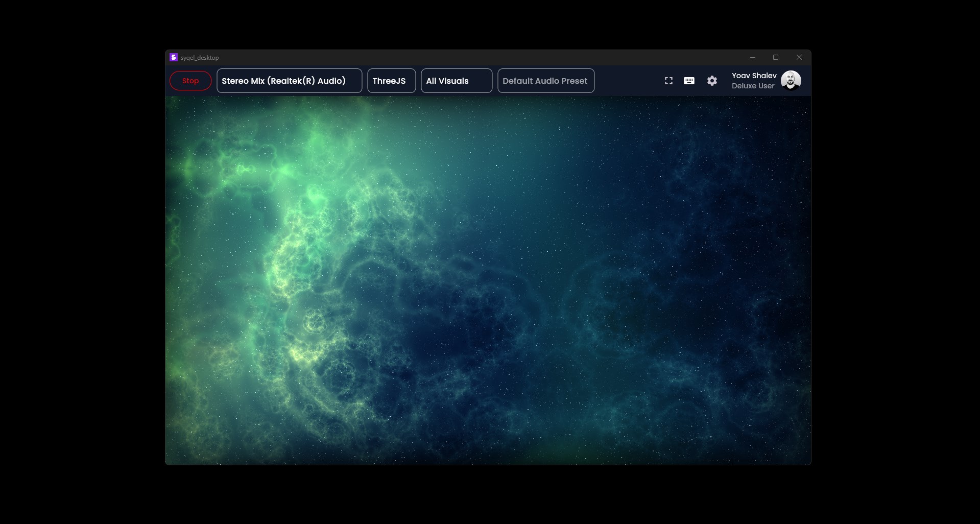Image resolution: width=980 pixels, height=524 pixels.
Task: Maximize the application window
Action: coord(775,57)
